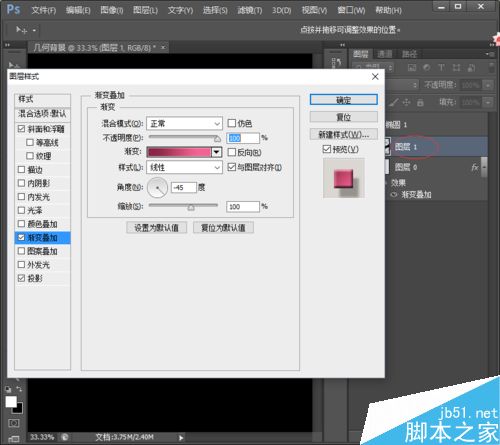The width and height of the screenshot is (500, 445).
Task: Enable the 内发光 checkbox
Action: [x=21, y=197]
